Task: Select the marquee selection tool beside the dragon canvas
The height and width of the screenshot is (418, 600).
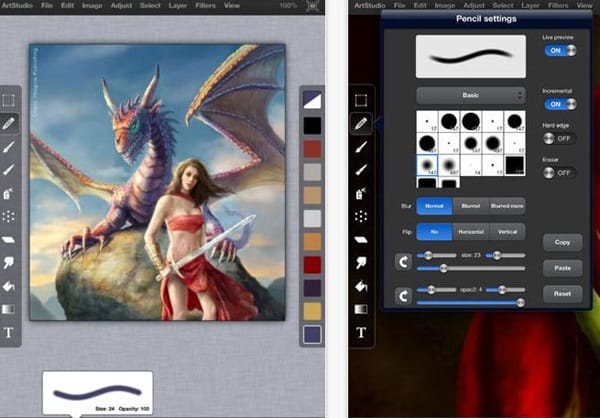Action: pos(8,100)
